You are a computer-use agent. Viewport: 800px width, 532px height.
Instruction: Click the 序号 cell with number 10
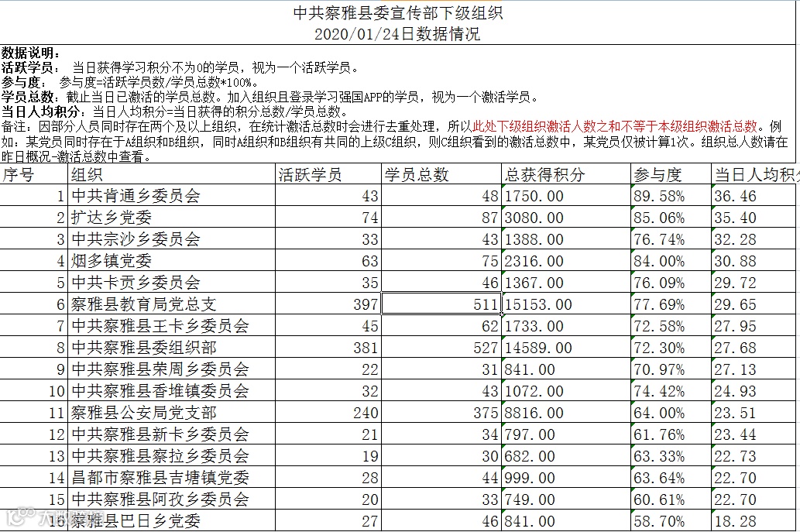point(33,391)
